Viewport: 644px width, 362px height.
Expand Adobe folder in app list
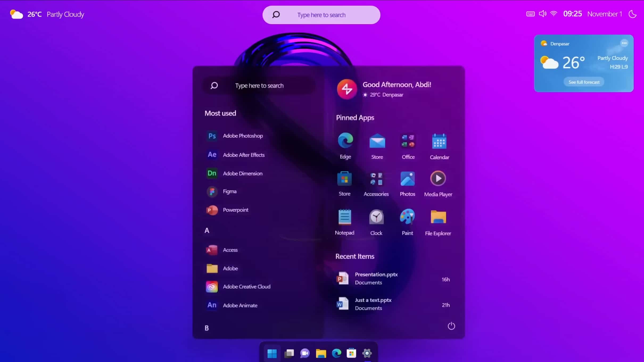(230, 268)
